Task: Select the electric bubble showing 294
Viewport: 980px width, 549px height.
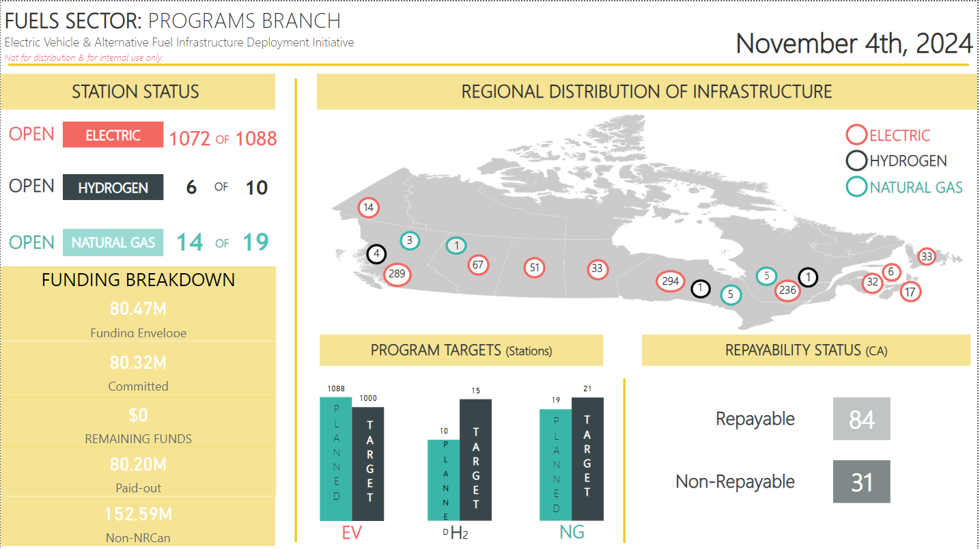Action: (x=670, y=281)
